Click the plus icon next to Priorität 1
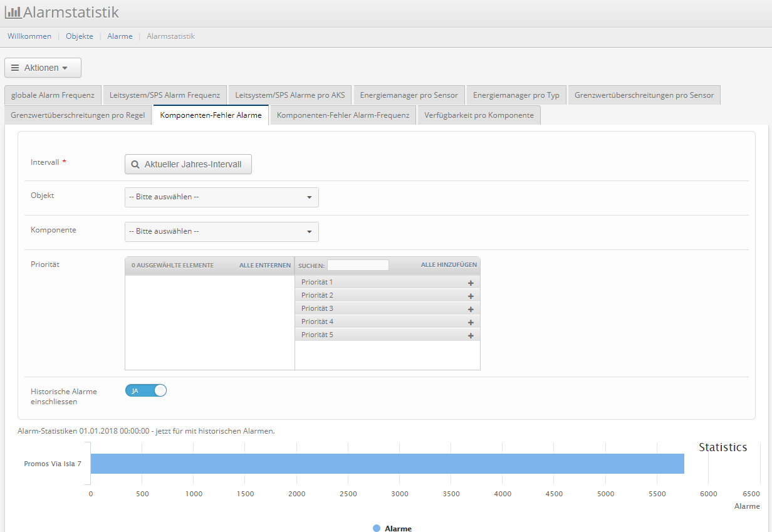 [471, 283]
